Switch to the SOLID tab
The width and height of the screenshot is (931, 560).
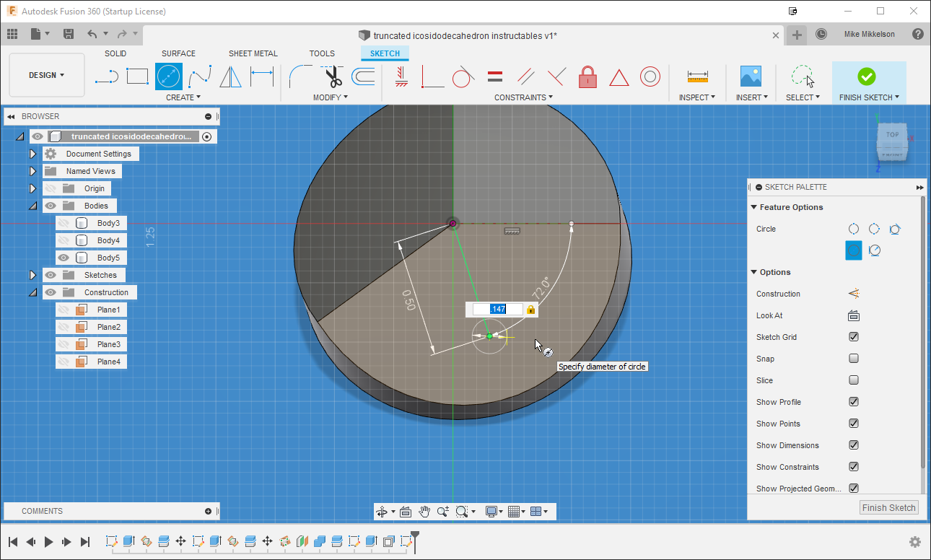pos(115,53)
